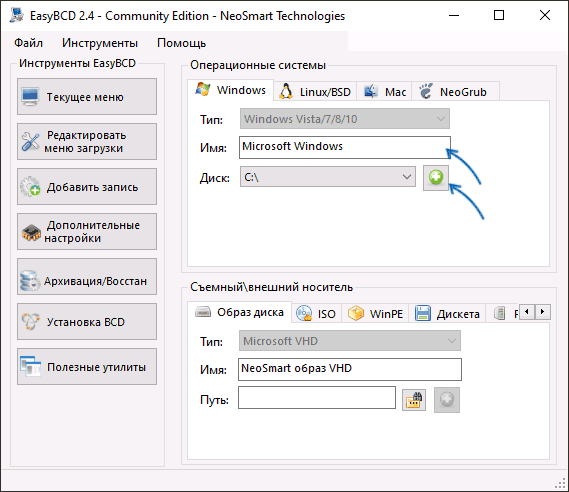Click the Windows flag tab icon
This screenshot has width=569, height=492.
[202, 89]
